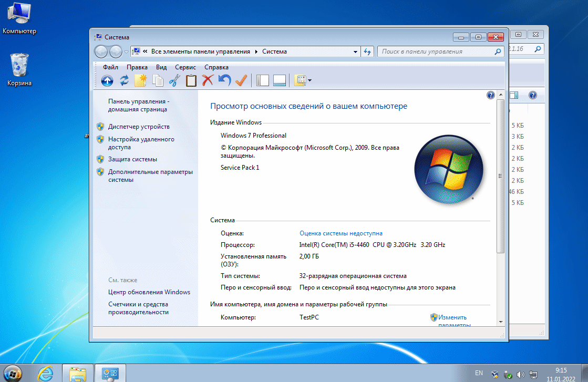
Task: Click the breadcrumb overflow chevrons
Action: pos(145,51)
